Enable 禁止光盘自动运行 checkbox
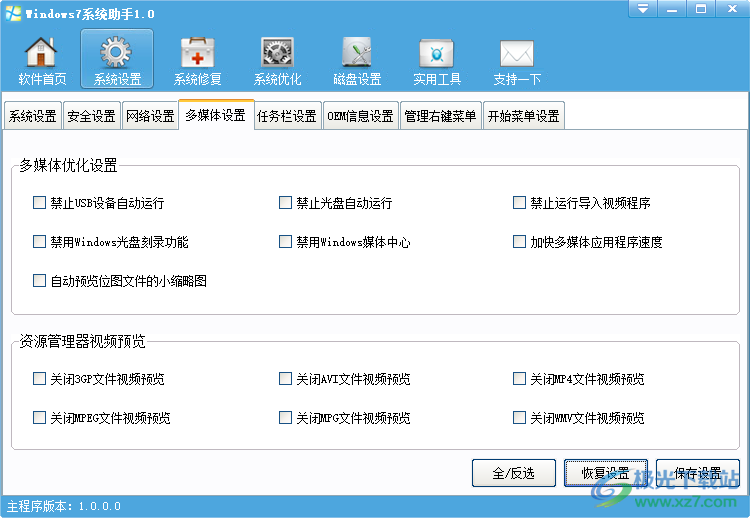This screenshot has width=750, height=518. pos(285,203)
